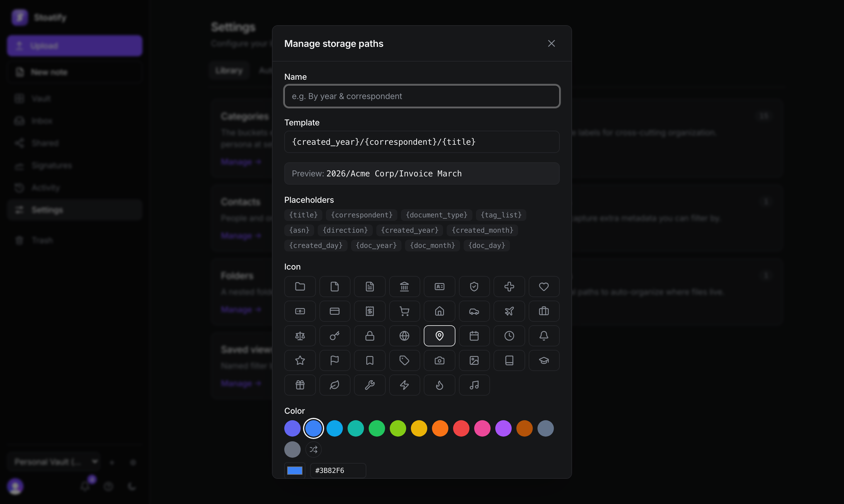The image size is (844, 504).
Task: Pick the receipt dollar icon
Action: 370,311
